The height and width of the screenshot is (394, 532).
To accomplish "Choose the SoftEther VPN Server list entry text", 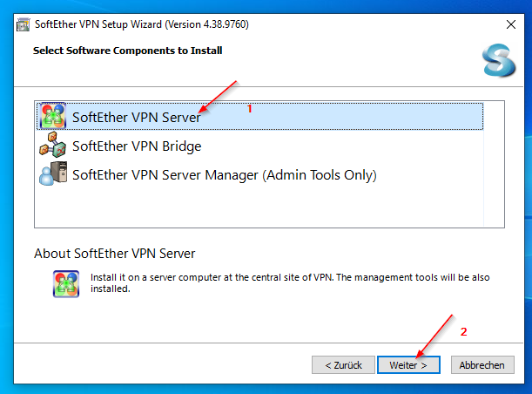I will (x=137, y=117).
